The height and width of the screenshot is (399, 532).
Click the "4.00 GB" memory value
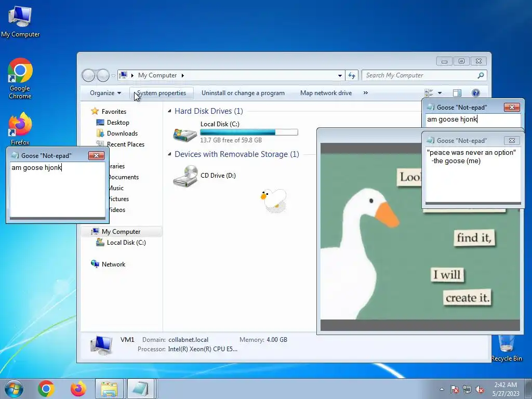tap(277, 340)
